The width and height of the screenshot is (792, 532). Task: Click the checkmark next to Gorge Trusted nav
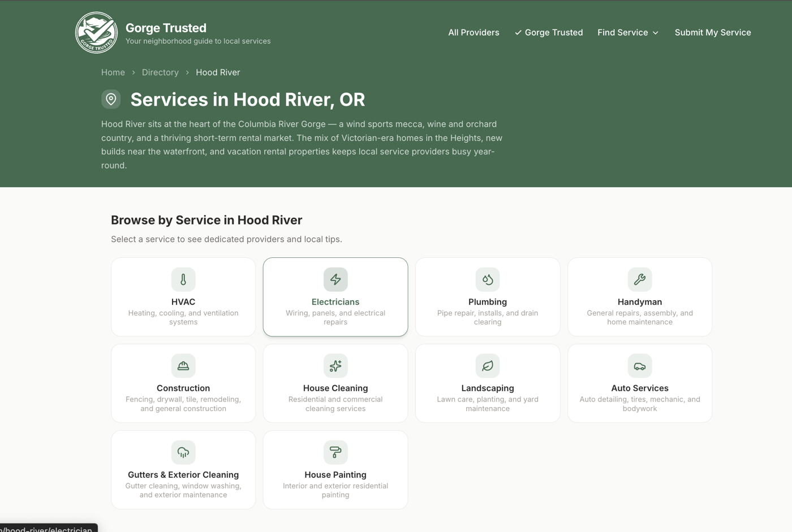518,33
